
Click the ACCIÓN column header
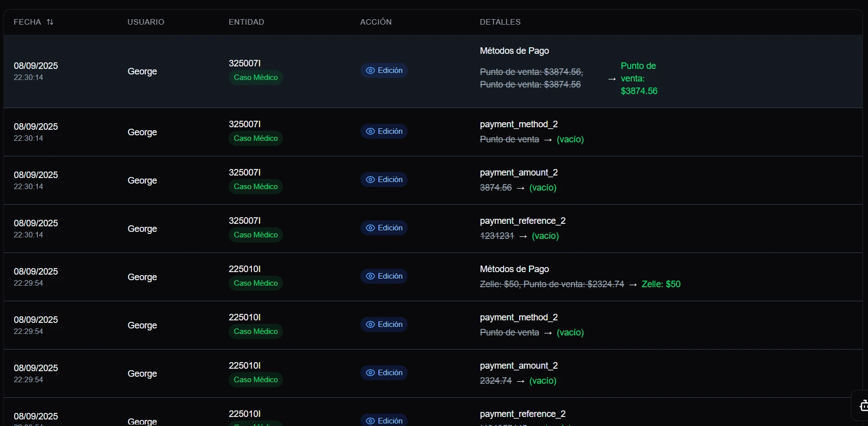pos(375,22)
